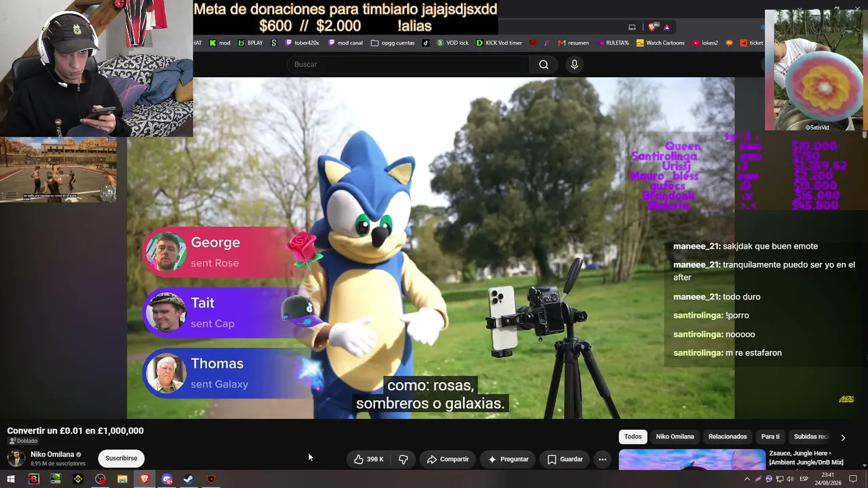The width and height of the screenshot is (868, 488).
Task: Open the volume speaker tray icon
Action: [790, 479]
